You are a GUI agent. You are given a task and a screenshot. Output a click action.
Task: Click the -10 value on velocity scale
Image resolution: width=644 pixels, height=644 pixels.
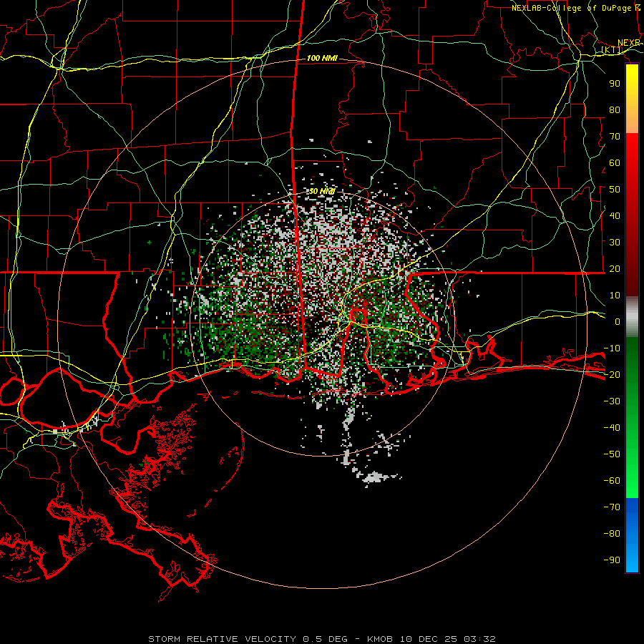click(x=612, y=348)
